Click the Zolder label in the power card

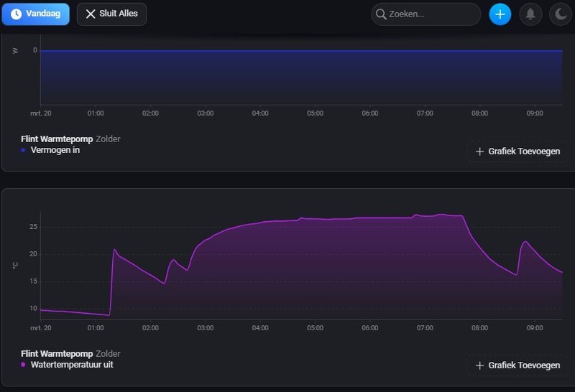coord(108,139)
